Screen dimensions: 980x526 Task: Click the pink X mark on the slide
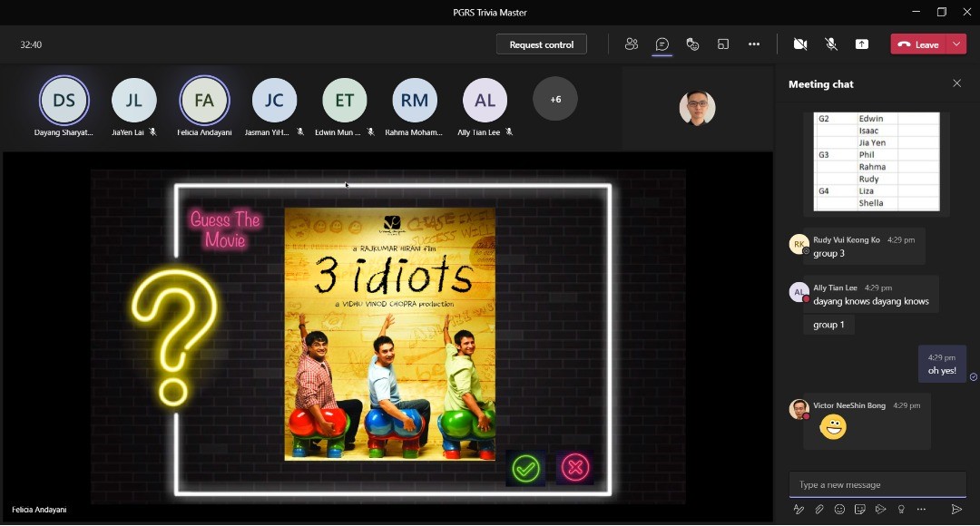point(575,467)
